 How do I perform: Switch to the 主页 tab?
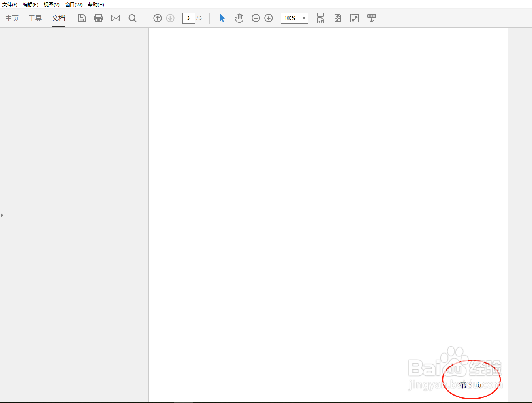tap(12, 18)
